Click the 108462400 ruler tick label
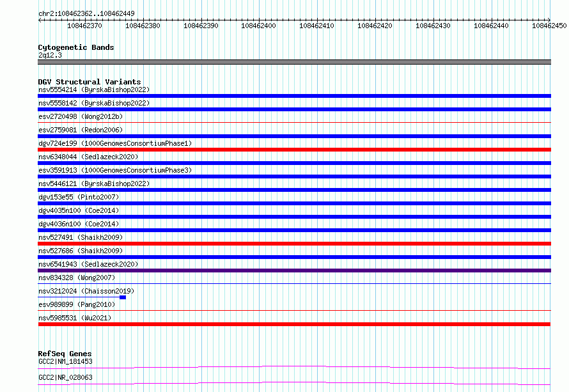Screen dimensions: 569x392 pyautogui.click(x=258, y=26)
